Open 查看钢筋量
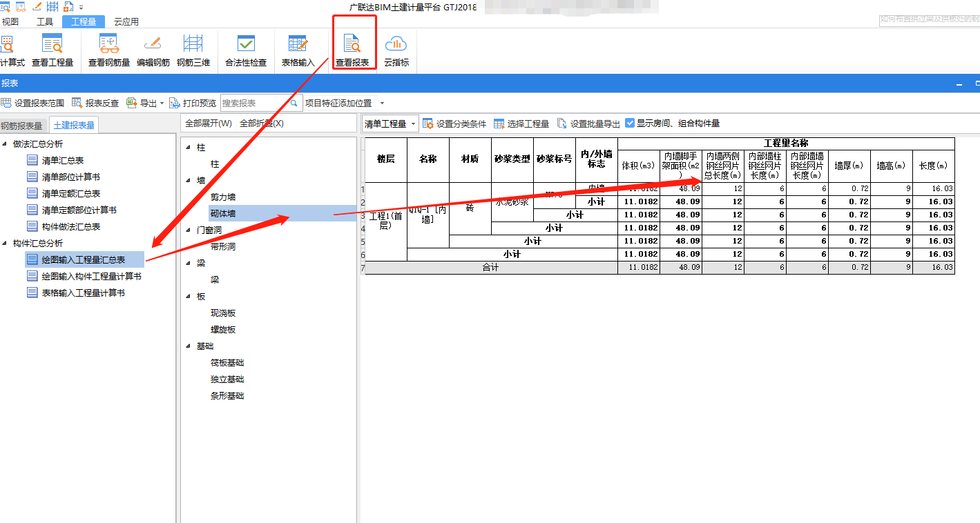This screenshot has height=523, width=980. point(109,50)
